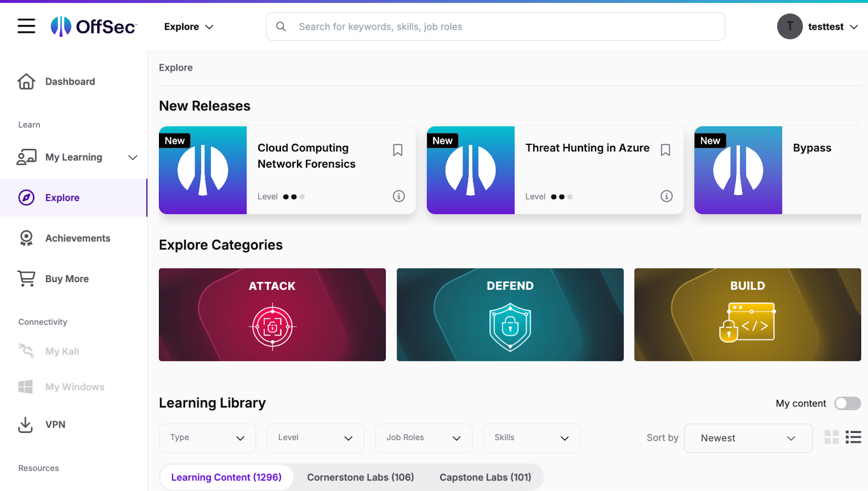Expand My Learning submenu chevron
Viewport: 868px width, 491px height.
point(132,157)
